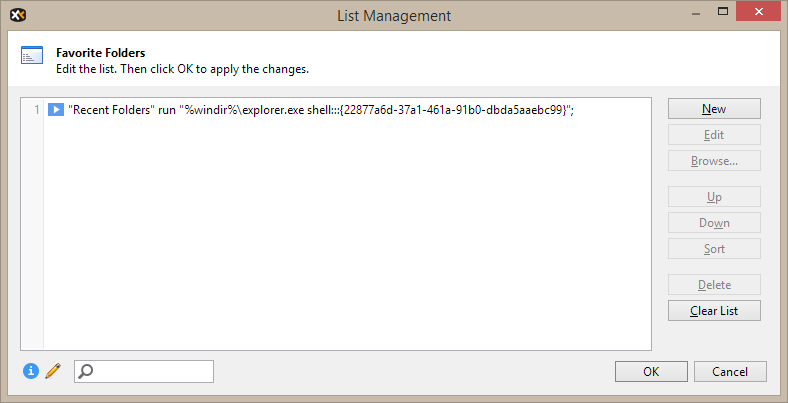Click the blue info icon at bottom left
The image size is (788, 403).
(31, 371)
